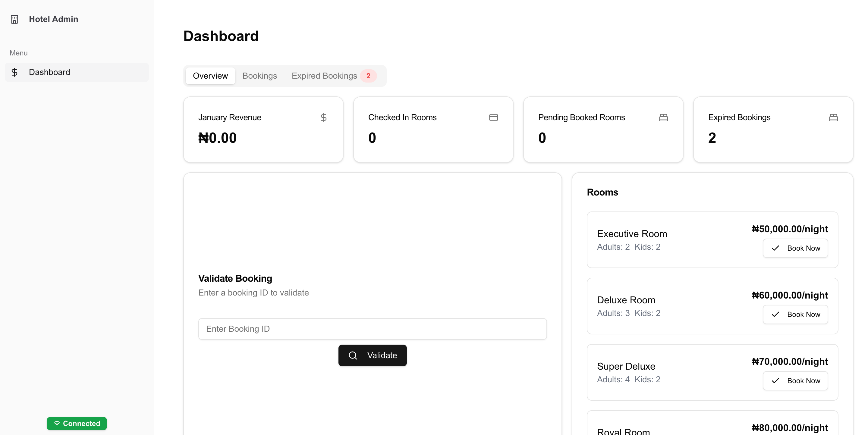Click checkmark icon for Executive Room booking
Image resolution: width=868 pixels, height=435 pixels.
point(775,248)
